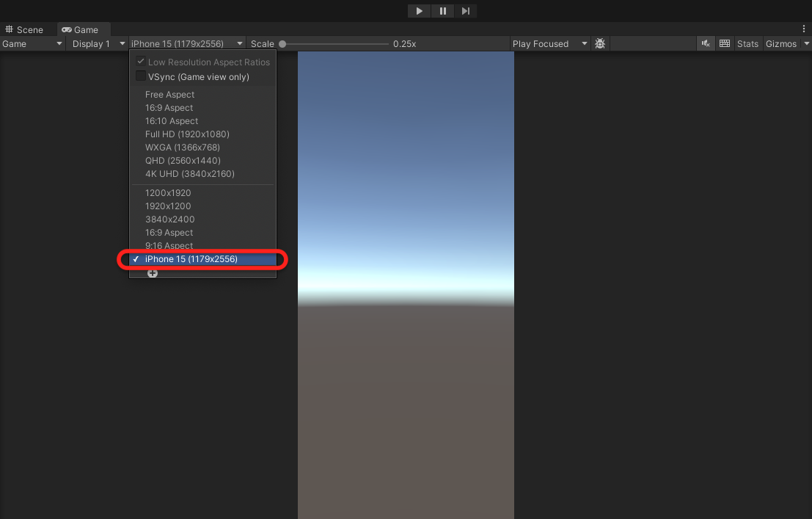Click the 0.25x scale value
Screen dimensions: 812x519
tap(404, 44)
